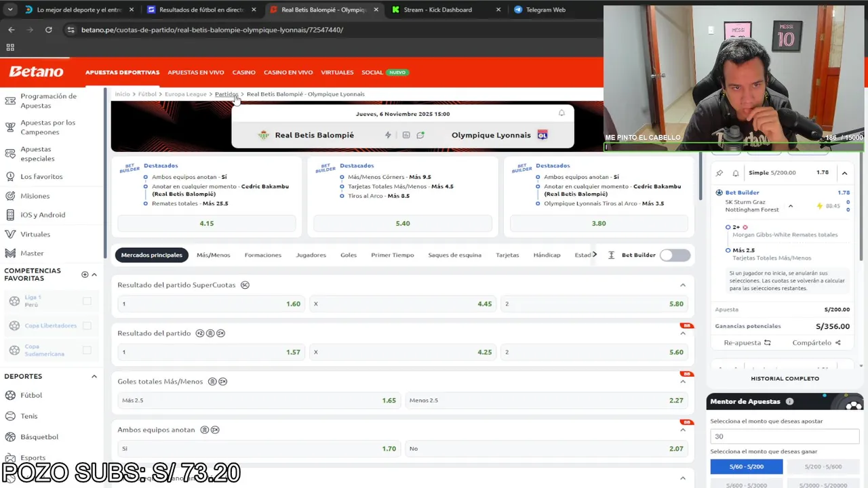Open the browser apps grid icon

click(x=10, y=47)
